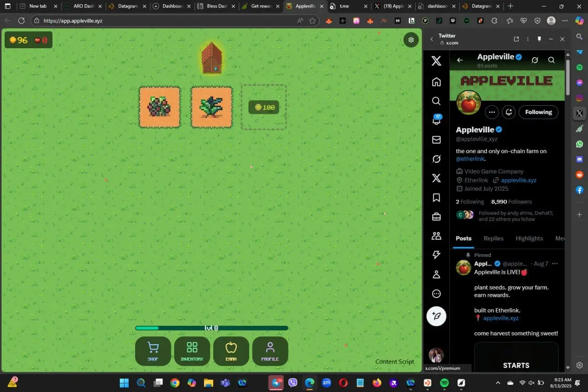This screenshot has width=588, height=392.
Task: Switch to the ARO Dash browser tab
Action: tap(83, 6)
